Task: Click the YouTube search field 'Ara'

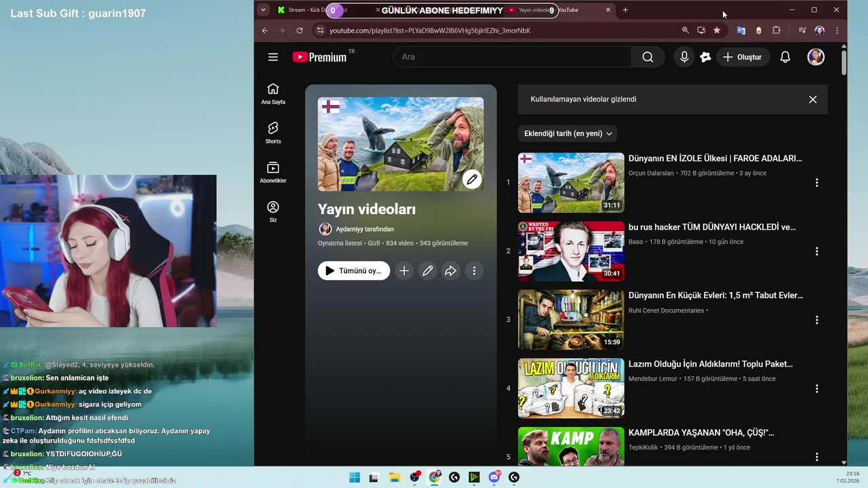Action: [x=512, y=57]
